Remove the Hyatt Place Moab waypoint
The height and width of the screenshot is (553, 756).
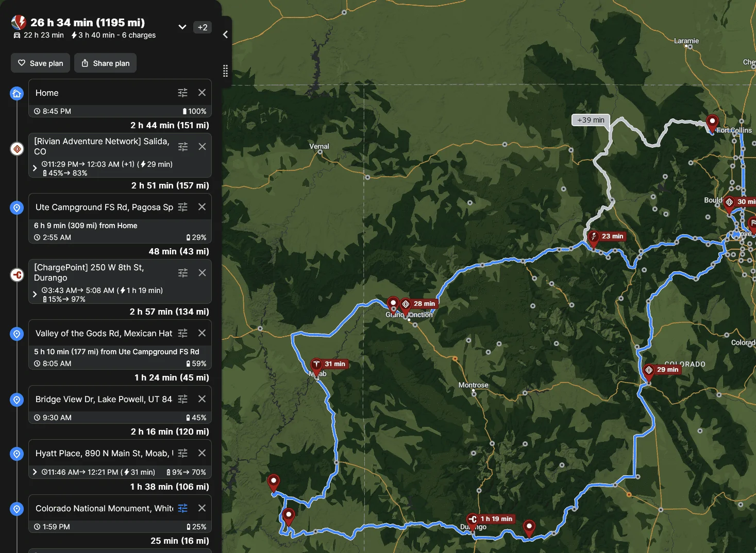click(202, 453)
